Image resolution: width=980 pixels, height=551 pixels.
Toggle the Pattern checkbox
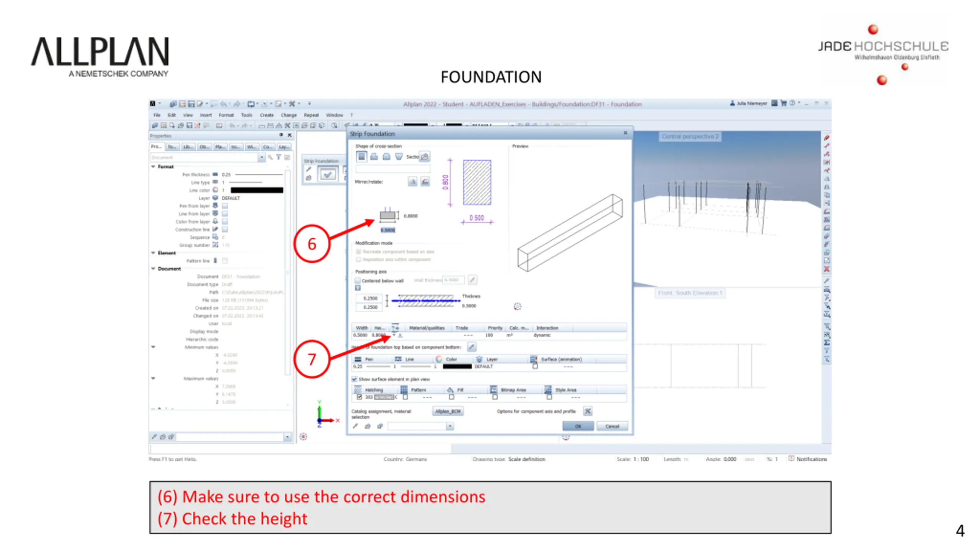pos(405,397)
